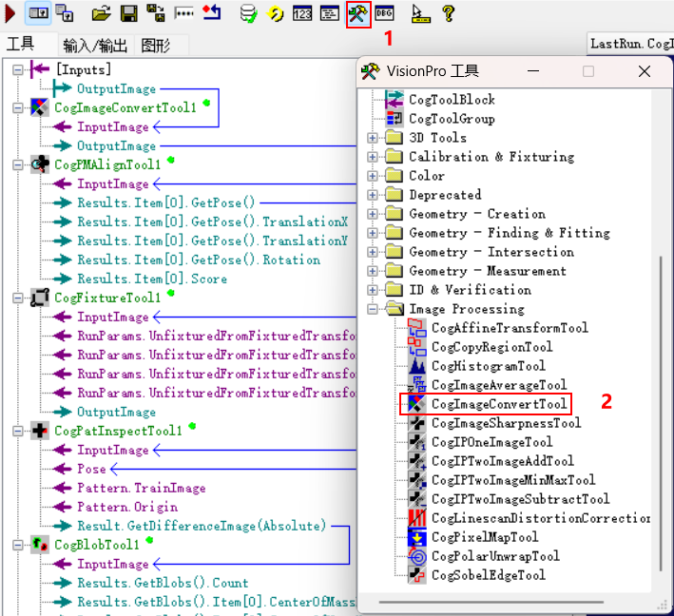Select the CogSobelEdgeTool icon
The width and height of the screenshot is (674, 616).
pyautogui.click(x=417, y=575)
